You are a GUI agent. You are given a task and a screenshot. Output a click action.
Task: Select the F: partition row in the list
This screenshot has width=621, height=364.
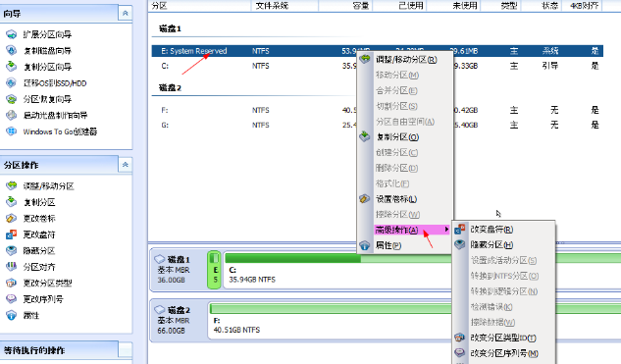tap(377, 110)
